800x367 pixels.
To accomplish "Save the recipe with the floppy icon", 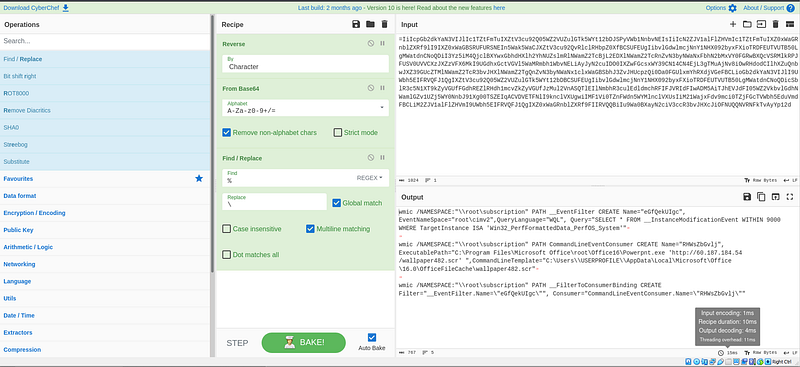I will pyautogui.click(x=356, y=24).
